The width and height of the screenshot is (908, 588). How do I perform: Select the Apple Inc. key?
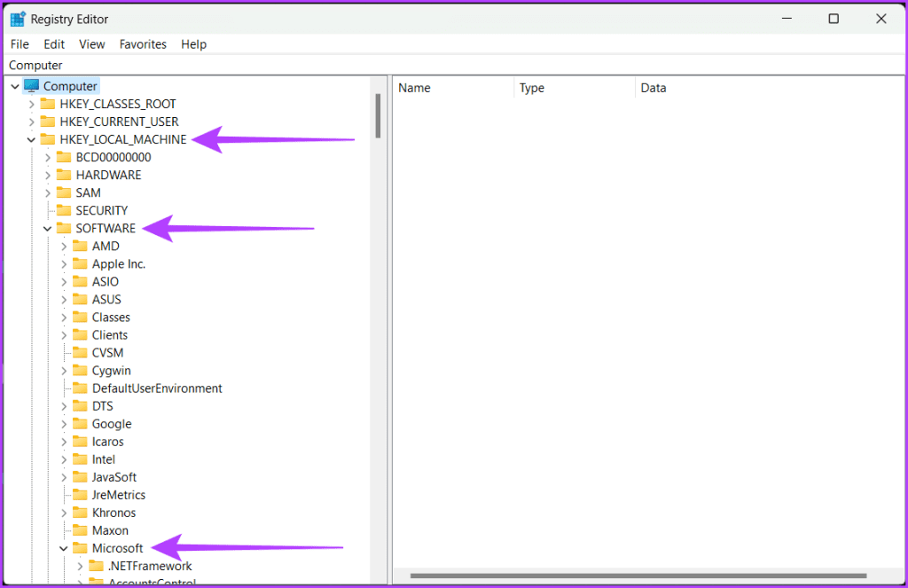point(119,264)
